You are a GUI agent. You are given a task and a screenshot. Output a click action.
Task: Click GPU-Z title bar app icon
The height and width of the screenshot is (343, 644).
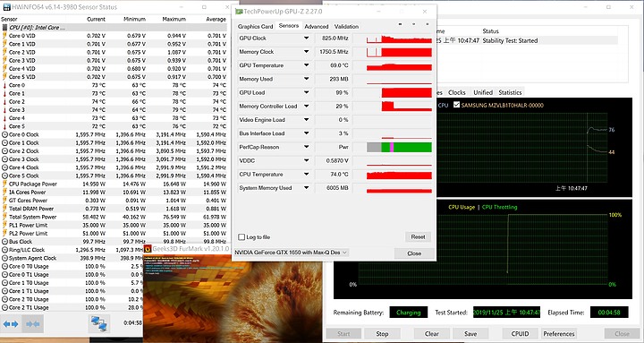tap(239, 11)
